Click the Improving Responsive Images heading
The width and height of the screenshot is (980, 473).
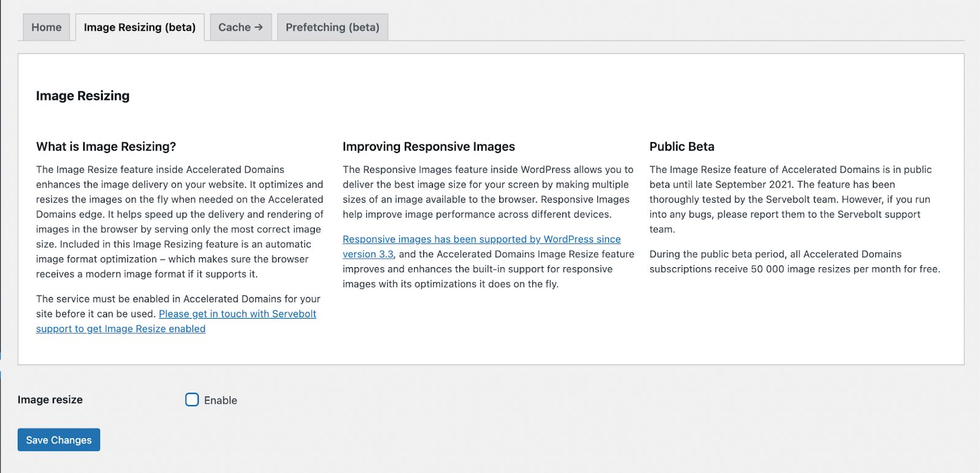tap(429, 146)
